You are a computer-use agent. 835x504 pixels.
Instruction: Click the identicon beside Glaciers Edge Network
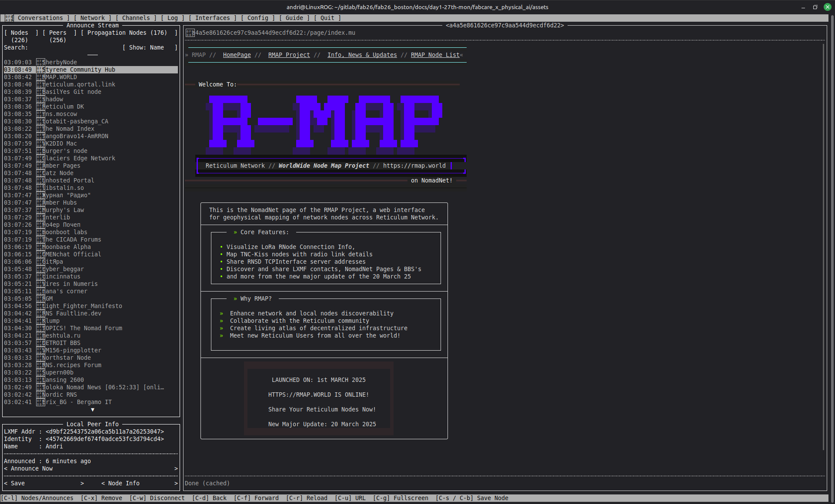(40, 158)
